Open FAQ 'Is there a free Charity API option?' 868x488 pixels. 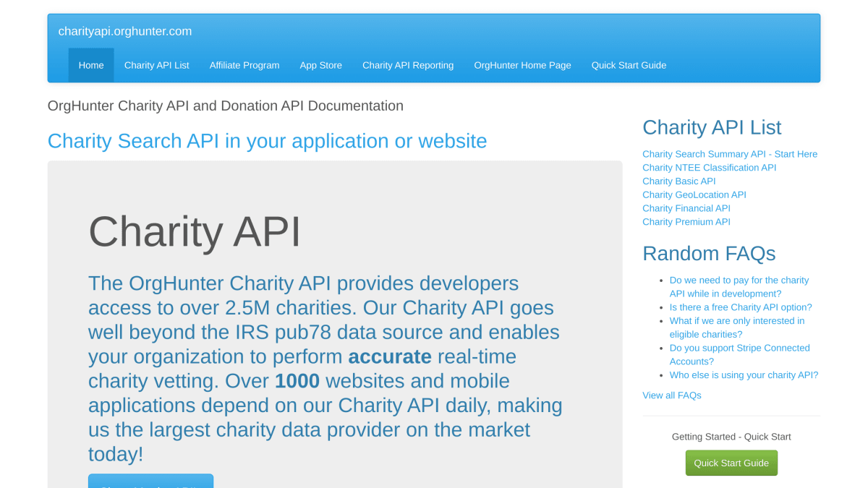coord(741,307)
